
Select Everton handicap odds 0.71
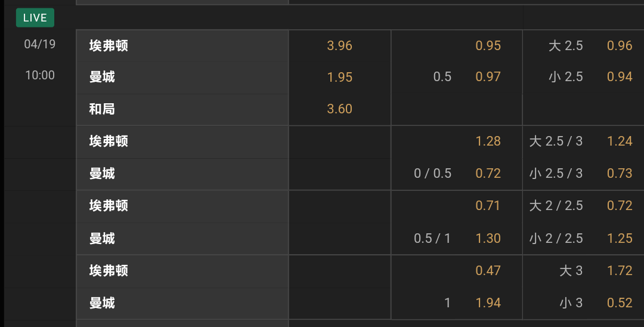point(488,206)
